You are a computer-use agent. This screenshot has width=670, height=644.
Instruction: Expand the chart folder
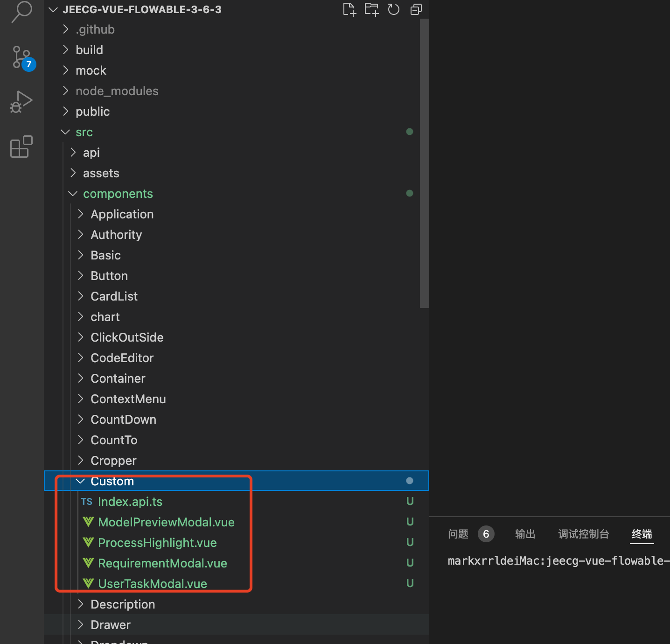81,317
